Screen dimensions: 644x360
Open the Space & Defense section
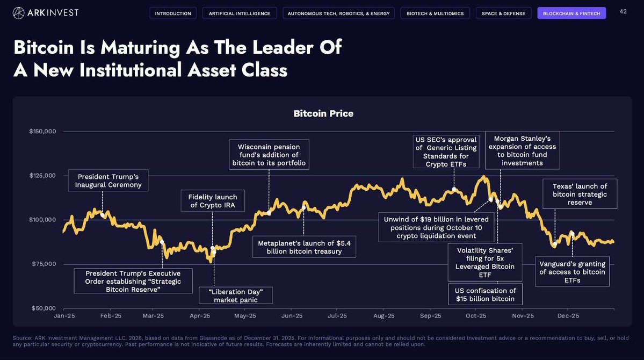click(503, 13)
